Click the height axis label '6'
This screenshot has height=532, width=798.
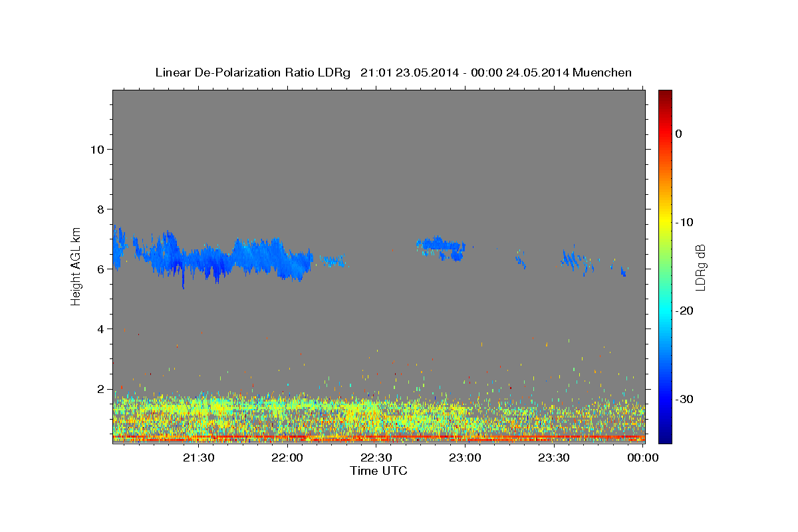click(x=101, y=269)
